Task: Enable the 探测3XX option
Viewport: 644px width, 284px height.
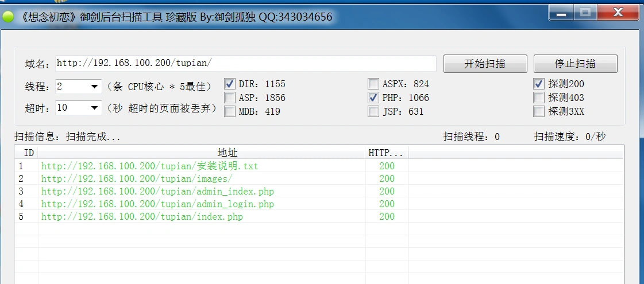Action: tap(539, 111)
